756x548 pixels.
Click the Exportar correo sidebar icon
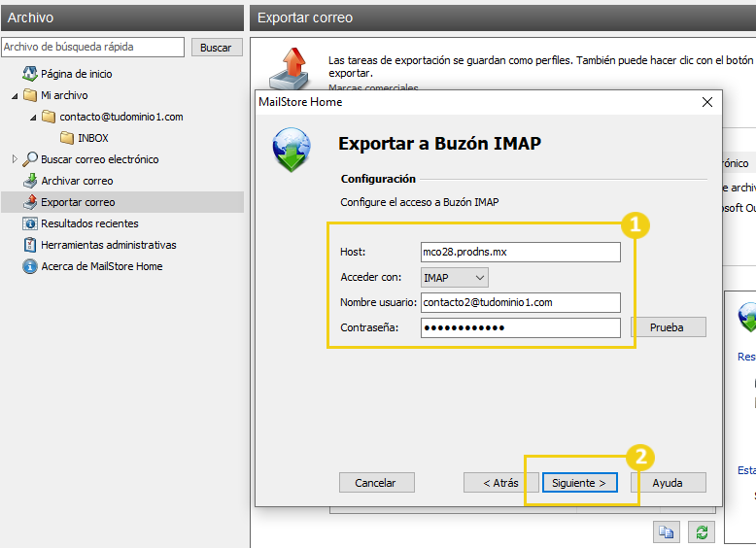click(30, 202)
